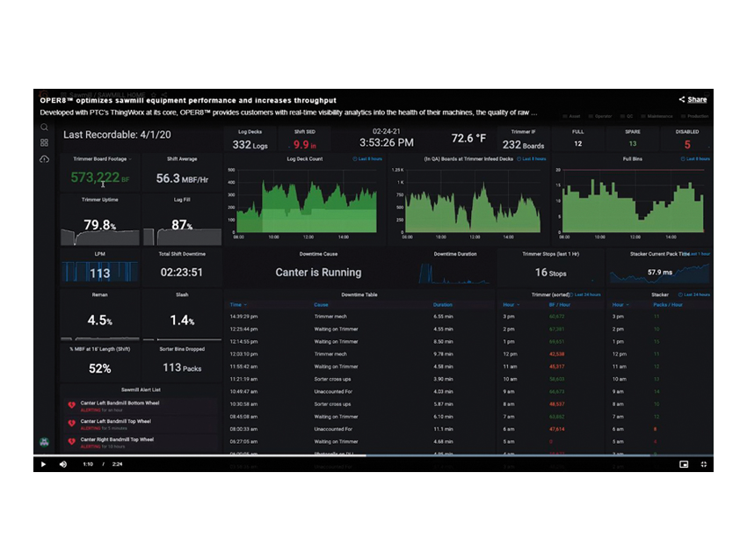Click the DISABLED bins count 5
The image size is (747, 560).
687,144
